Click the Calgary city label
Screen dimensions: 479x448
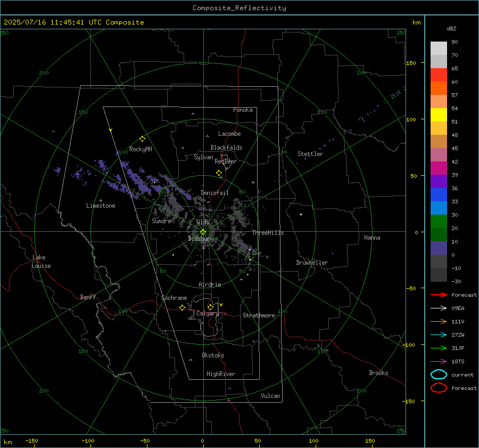click(208, 313)
